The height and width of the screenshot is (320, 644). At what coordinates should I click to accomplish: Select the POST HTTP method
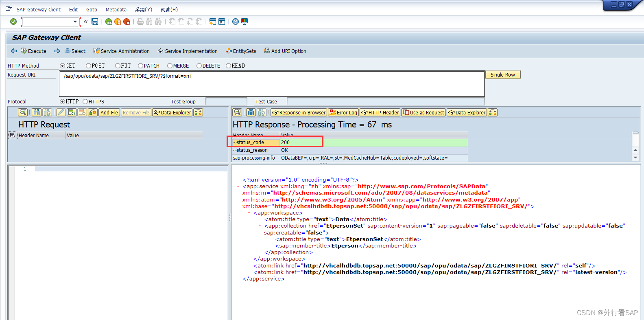(88, 66)
